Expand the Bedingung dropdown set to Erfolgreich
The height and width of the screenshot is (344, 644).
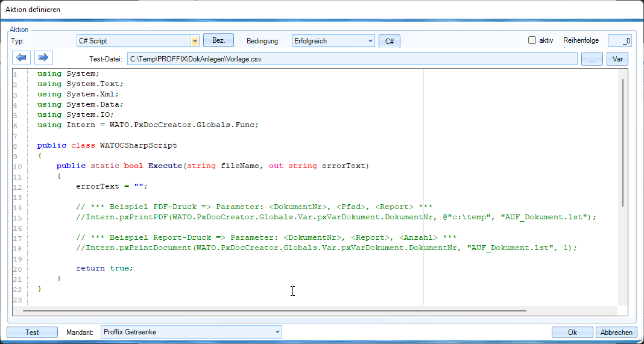[x=370, y=41]
